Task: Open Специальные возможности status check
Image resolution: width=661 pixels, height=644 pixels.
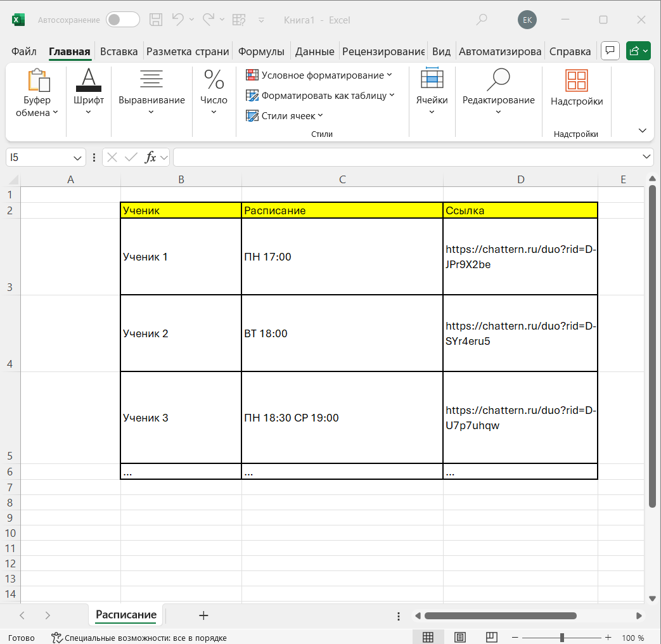Action: click(139, 638)
